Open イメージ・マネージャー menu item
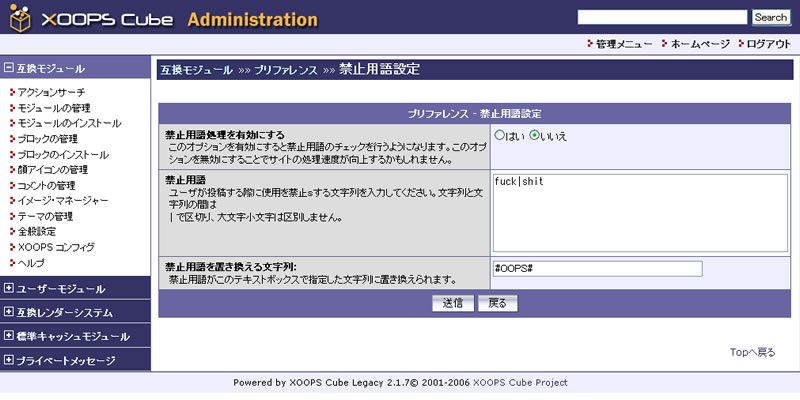Screen dimensions: 800x400 pos(63,201)
